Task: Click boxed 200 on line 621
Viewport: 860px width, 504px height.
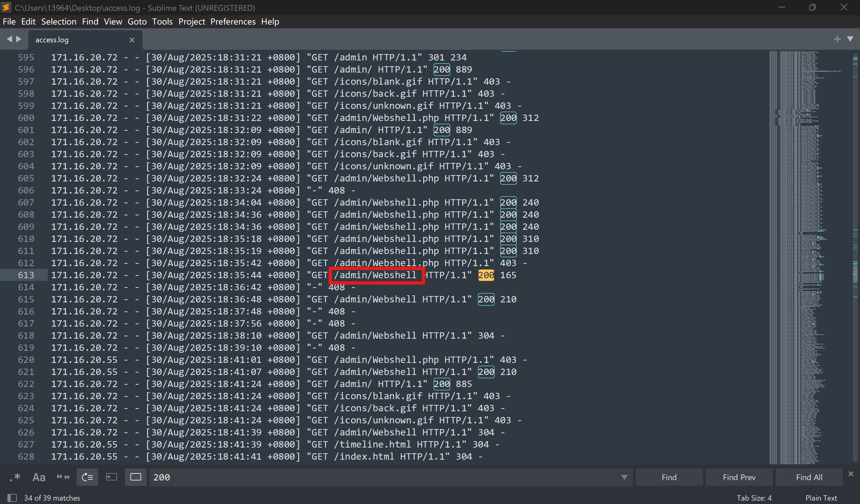Action: (486, 372)
